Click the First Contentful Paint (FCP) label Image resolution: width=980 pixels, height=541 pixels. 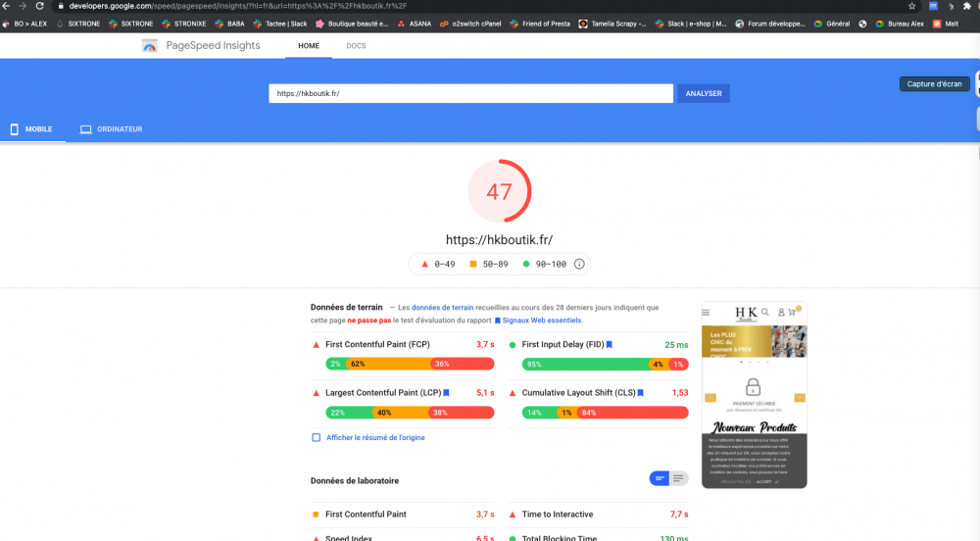coord(377,344)
